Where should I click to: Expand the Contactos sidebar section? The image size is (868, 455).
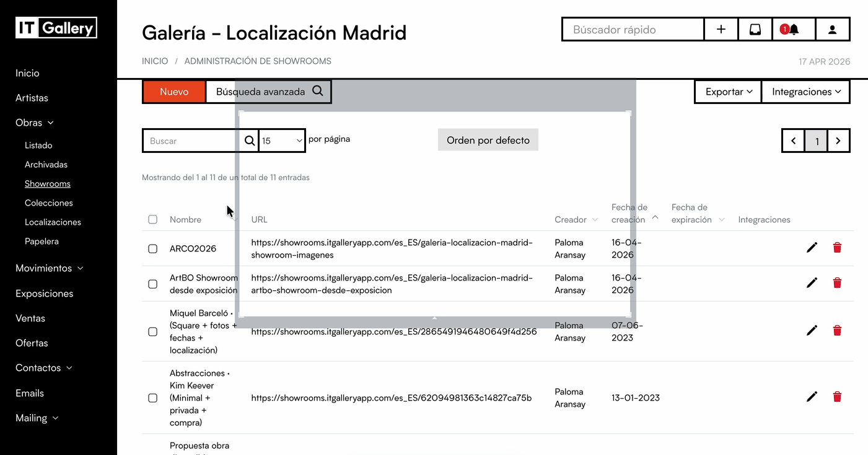pyautogui.click(x=44, y=368)
